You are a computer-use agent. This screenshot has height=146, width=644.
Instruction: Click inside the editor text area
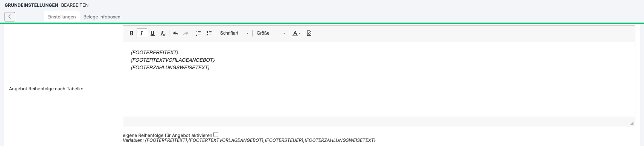point(379,79)
